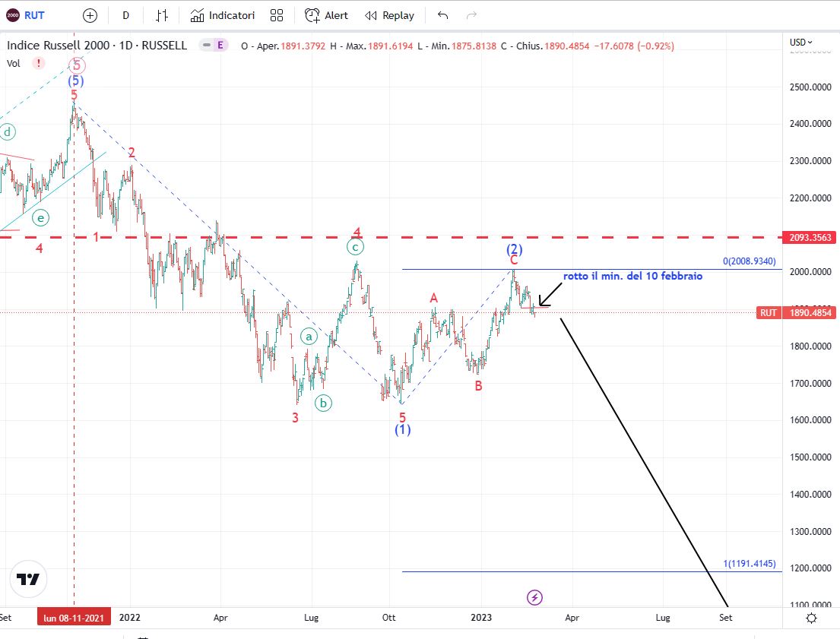Viewport: 840px width, 639px height.
Task: Select the 0(2008.9340) Fibonacci label
Action: point(749,261)
